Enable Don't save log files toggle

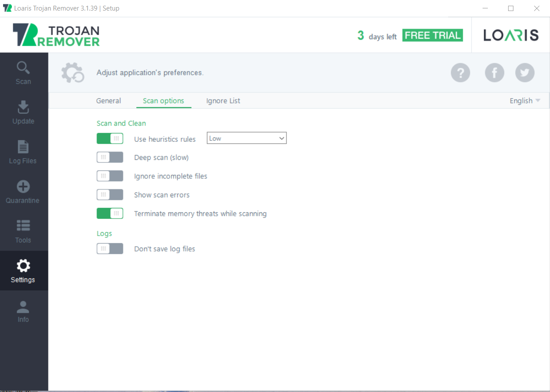coord(110,249)
